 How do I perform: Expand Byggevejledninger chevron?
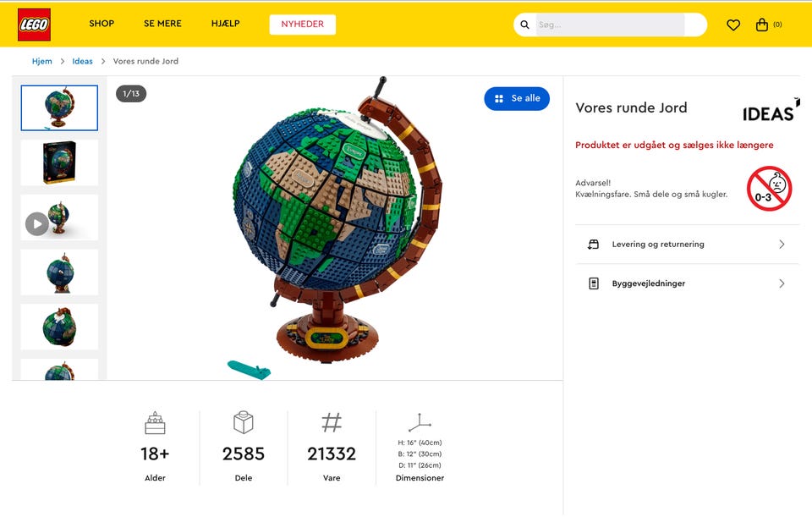tap(782, 283)
